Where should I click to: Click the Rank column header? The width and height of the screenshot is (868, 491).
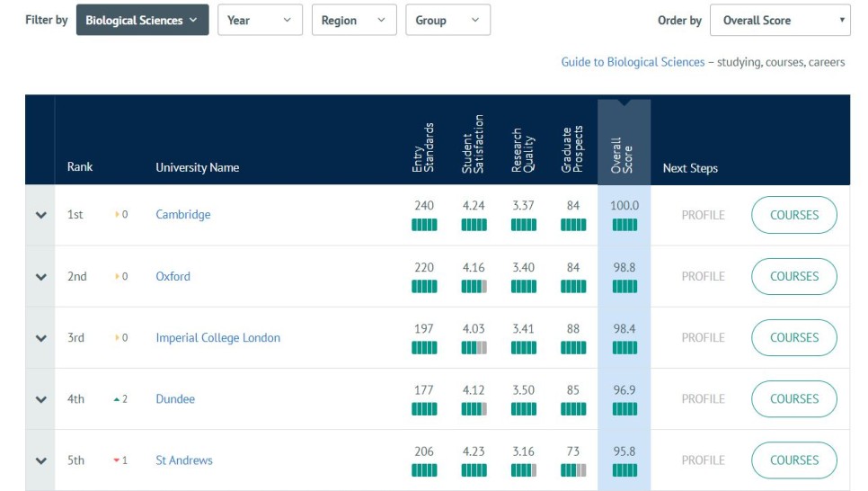pyautogui.click(x=80, y=166)
